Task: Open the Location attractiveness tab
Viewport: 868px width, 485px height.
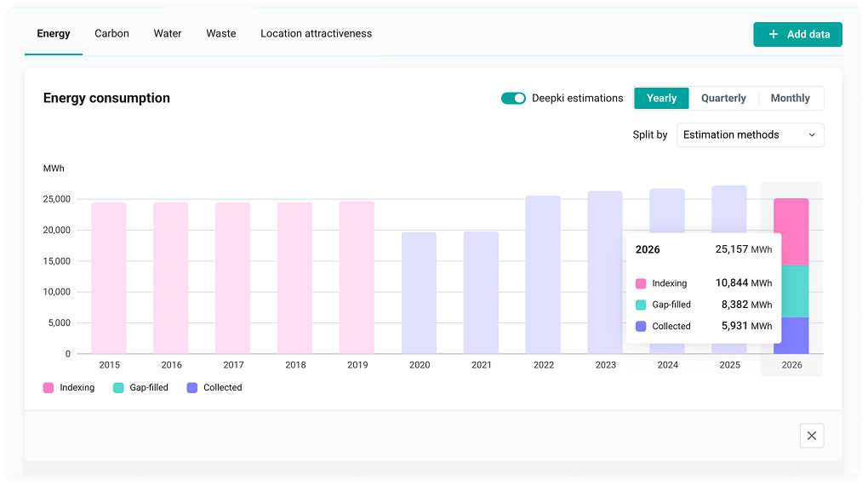Action: coord(316,34)
